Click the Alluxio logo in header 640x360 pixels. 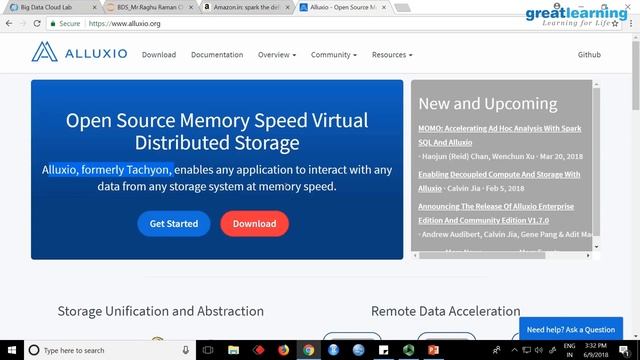pos(79,52)
